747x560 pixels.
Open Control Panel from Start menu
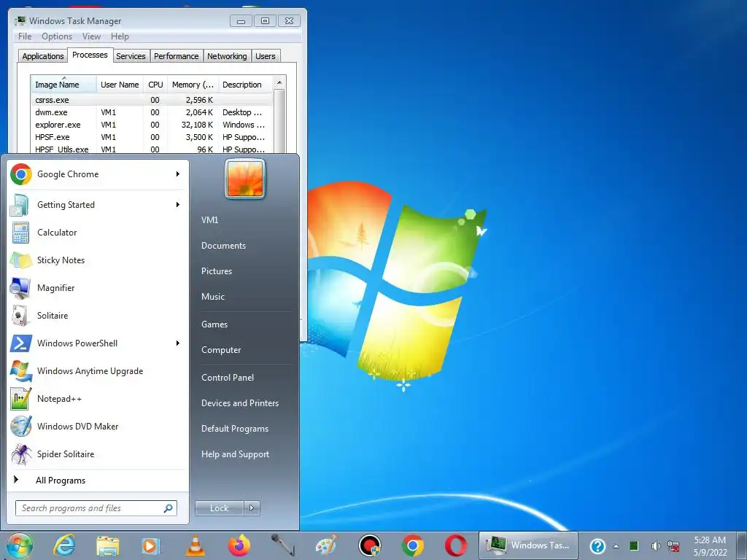pos(228,378)
